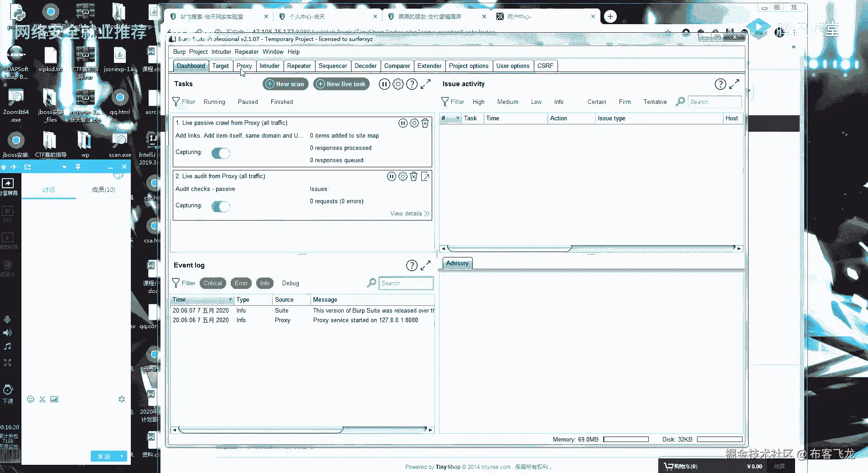868x473 pixels.
Task: Toggle the Running filter in Tasks
Action: tap(214, 102)
